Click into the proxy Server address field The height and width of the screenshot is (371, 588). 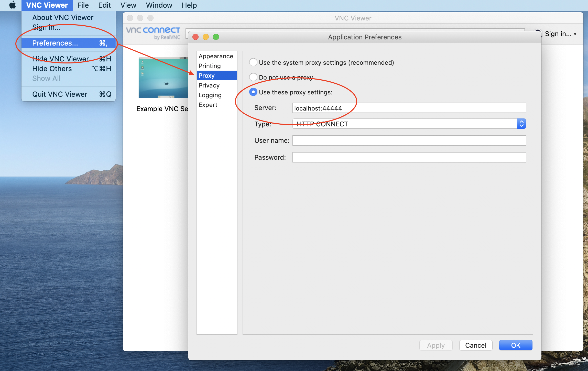tap(409, 108)
